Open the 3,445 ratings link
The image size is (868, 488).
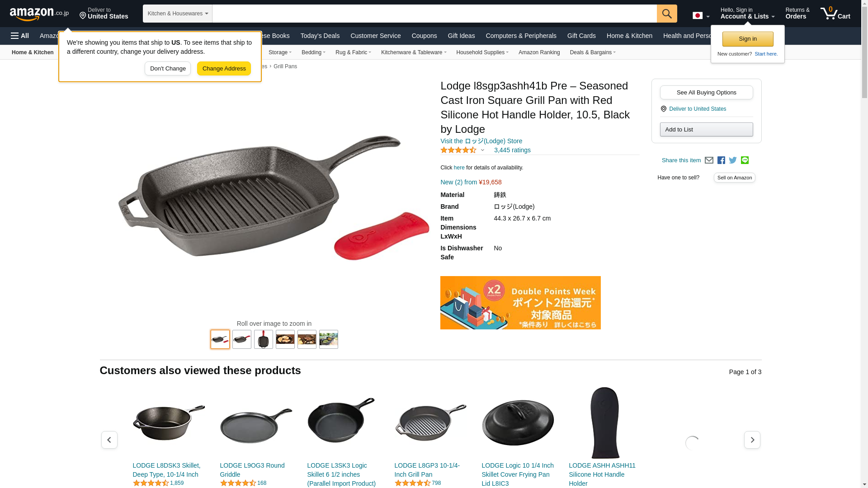[x=512, y=150]
